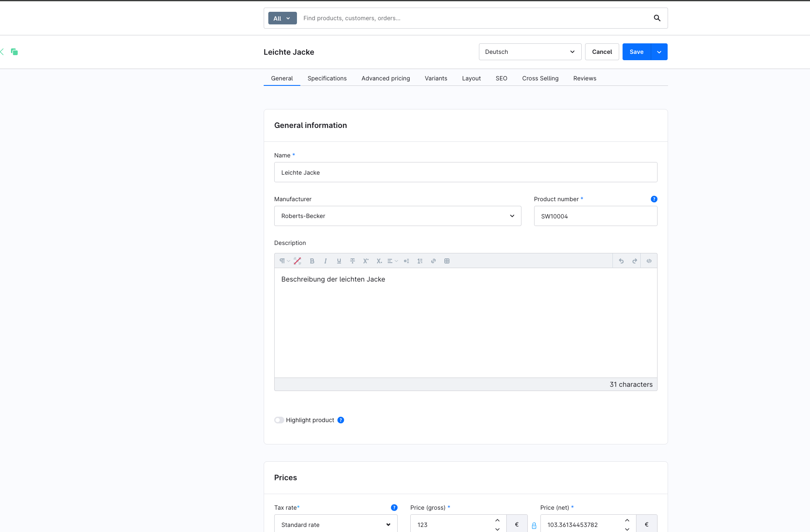Expand the Tax rate dropdown
The image size is (810, 532).
tap(335, 524)
